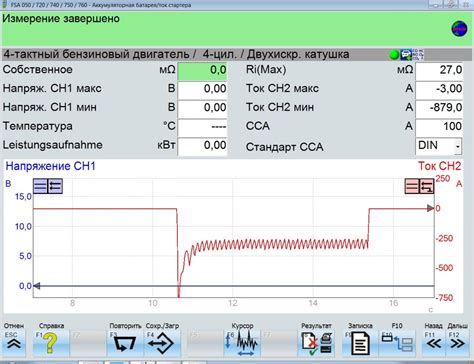This screenshot has height=364, width=474.
Task: Click the engine type header 4-тактный бензиновый двигатель
Action: (97, 54)
